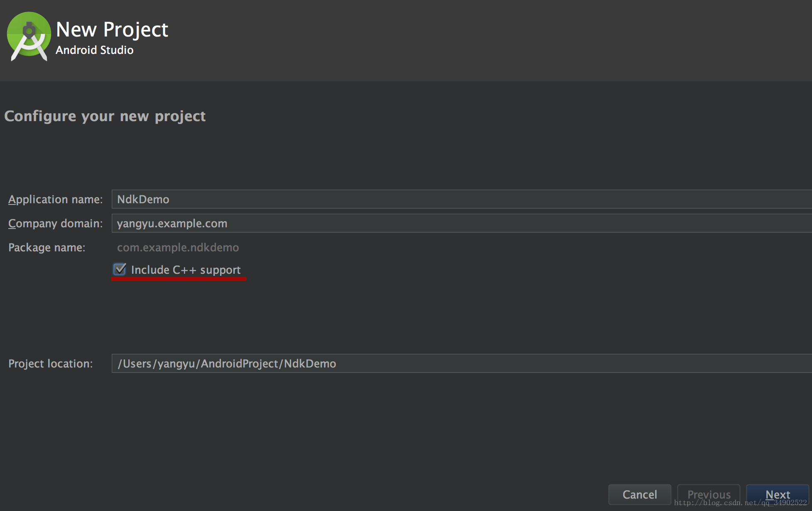Click the Android Studio subtitle text
812x511 pixels.
pos(94,50)
